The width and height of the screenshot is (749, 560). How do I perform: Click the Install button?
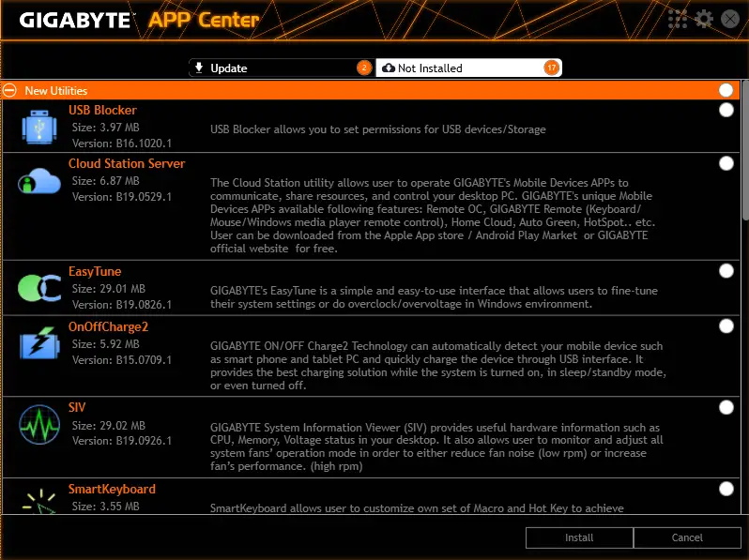pyautogui.click(x=579, y=537)
